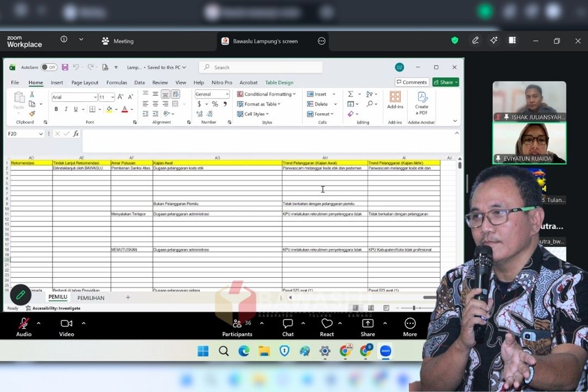Toggle the Video camera on
The width and height of the screenshot is (588, 392).
(x=66, y=327)
